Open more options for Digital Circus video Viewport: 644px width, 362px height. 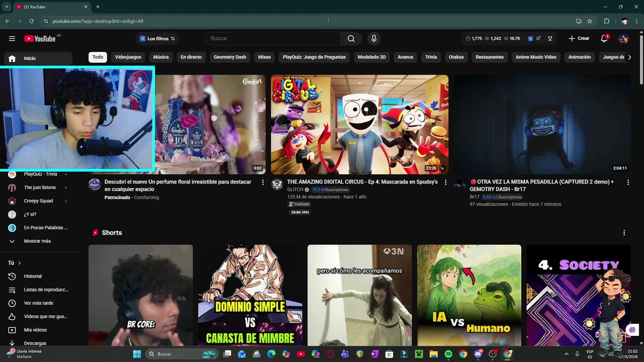point(445,182)
